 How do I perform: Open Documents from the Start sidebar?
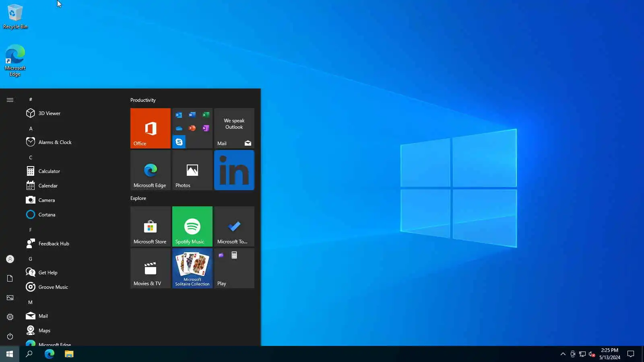coord(10,278)
